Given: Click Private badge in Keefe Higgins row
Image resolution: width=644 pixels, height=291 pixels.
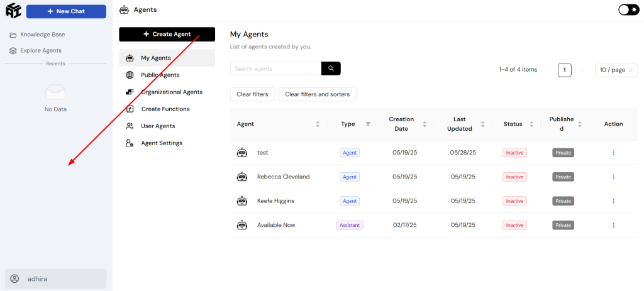Looking at the screenshot, I should pos(563,201).
